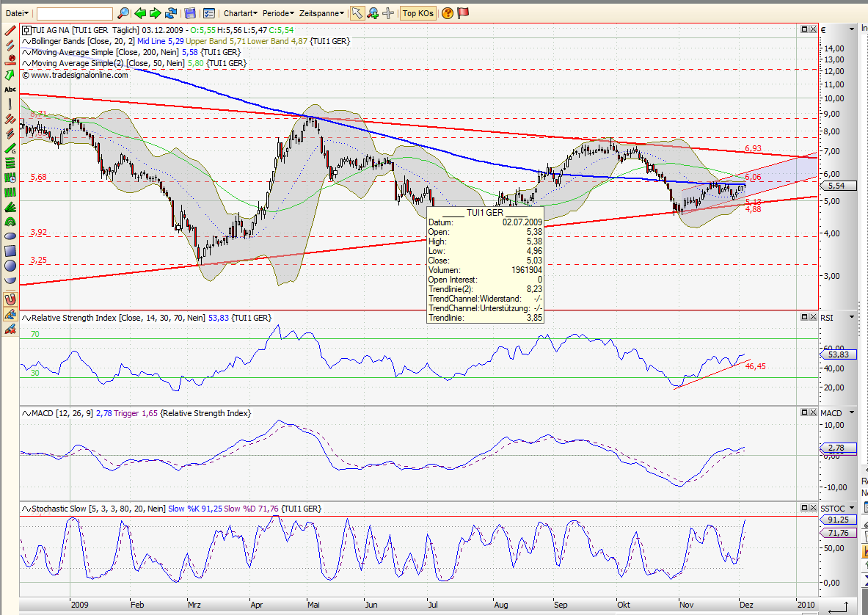868x615 pixels.
Task: Open help with the question mark icon
Action: click(x=448, y=12)
